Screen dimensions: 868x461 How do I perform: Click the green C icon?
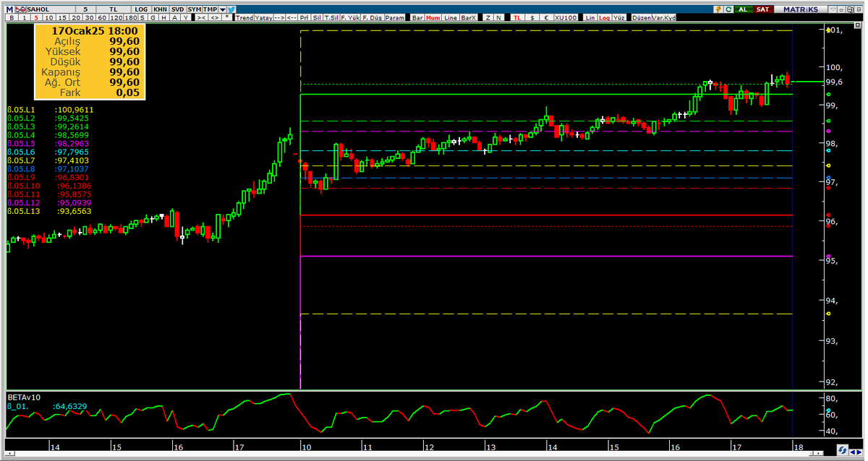729,9
